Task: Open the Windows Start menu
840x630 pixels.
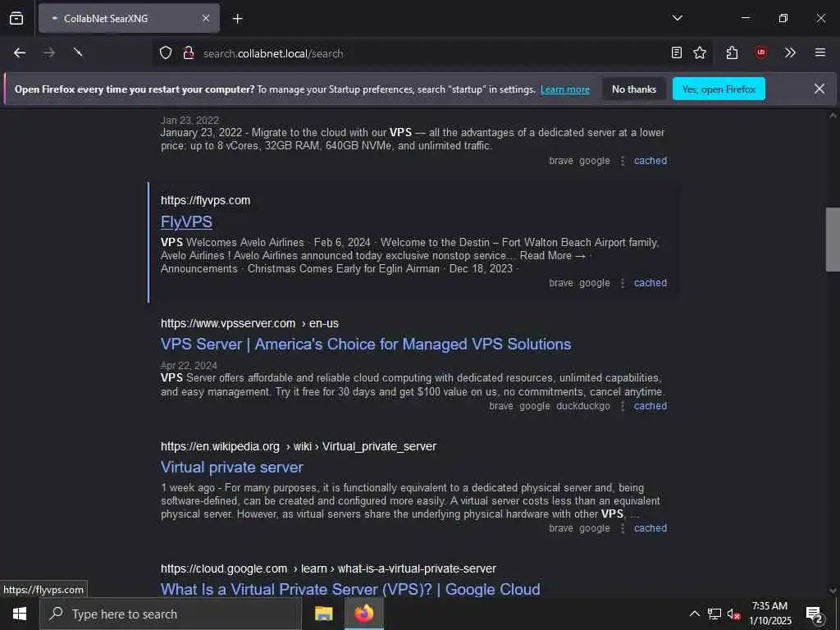Action: coord(20,614)
